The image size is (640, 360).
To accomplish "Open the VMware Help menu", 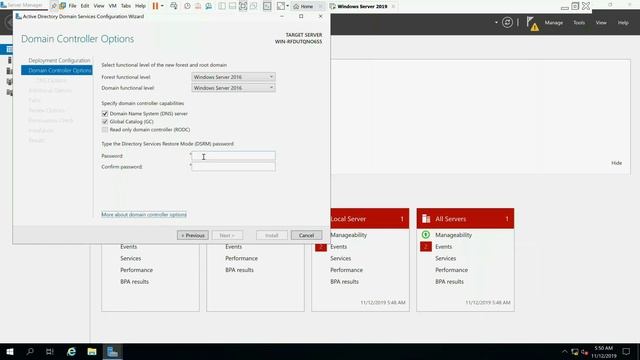I will [x=140, y=6].
